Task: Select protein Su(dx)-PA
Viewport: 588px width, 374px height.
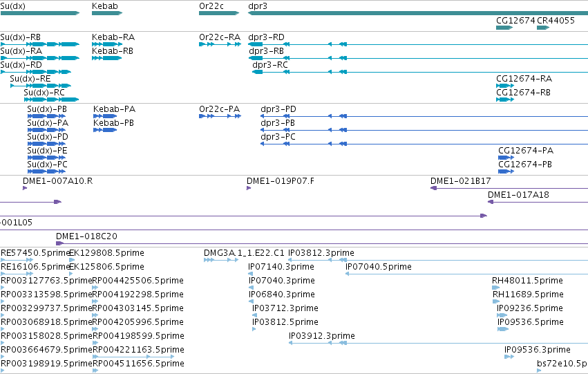Action: click(46, 130)
